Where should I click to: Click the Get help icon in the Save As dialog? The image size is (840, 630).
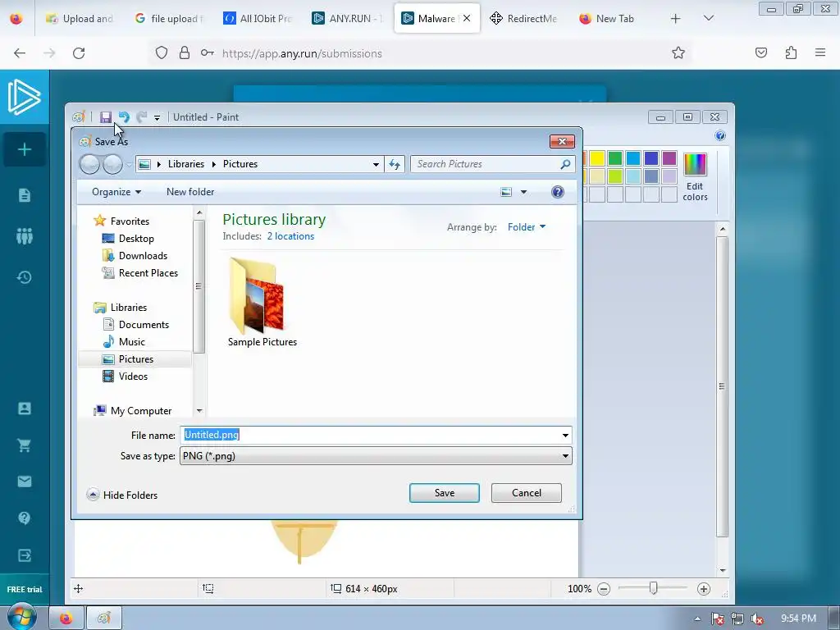(558, 192)
